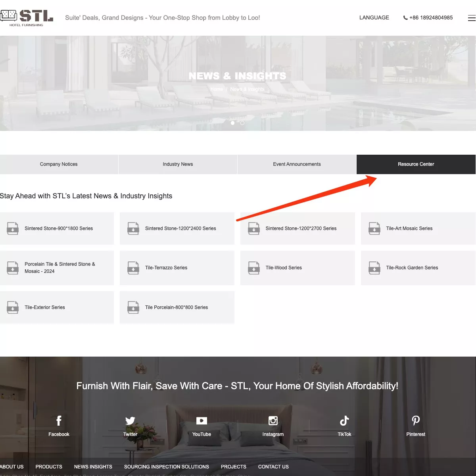
Task: Click the STL Hotel Furnishing logo
Action: [x=27, y=18]
